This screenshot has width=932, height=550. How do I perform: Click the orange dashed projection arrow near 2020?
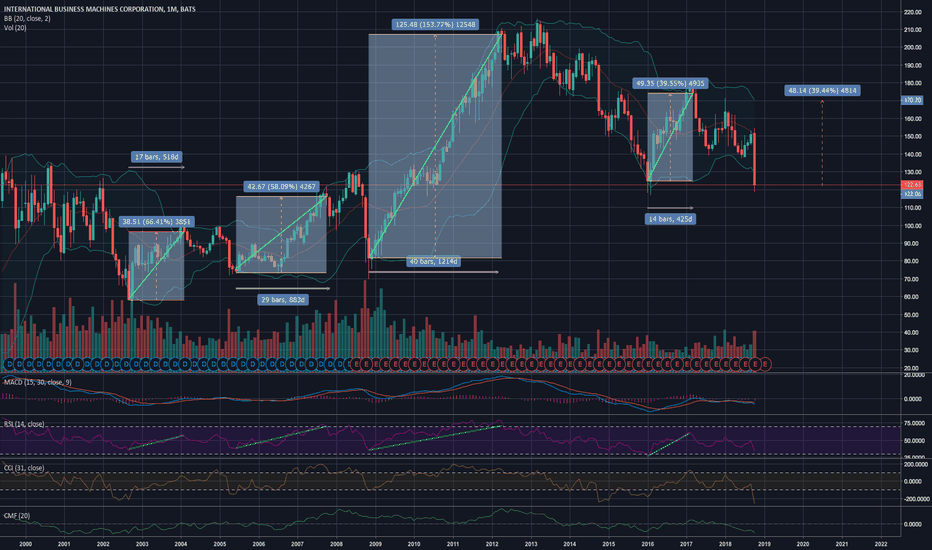[823, 143]
